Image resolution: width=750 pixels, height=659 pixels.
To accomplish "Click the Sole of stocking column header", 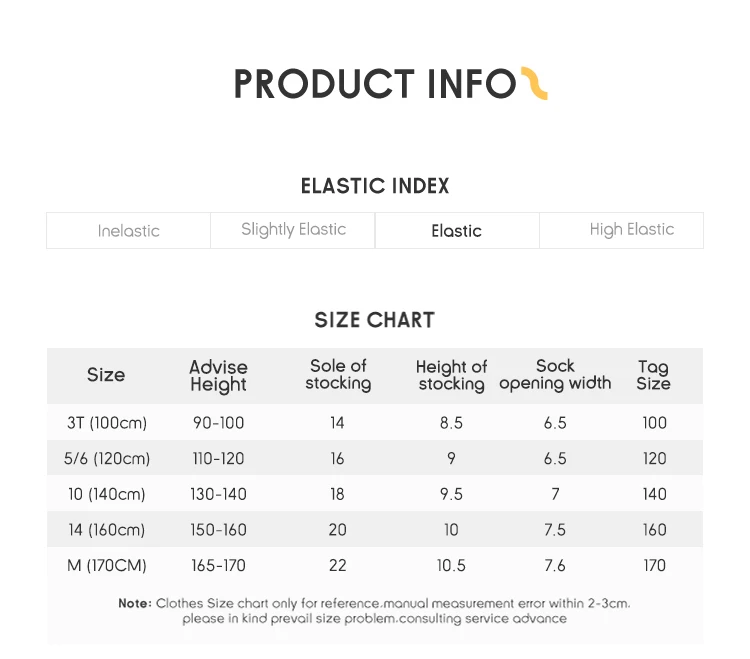I will click(338, 375).
